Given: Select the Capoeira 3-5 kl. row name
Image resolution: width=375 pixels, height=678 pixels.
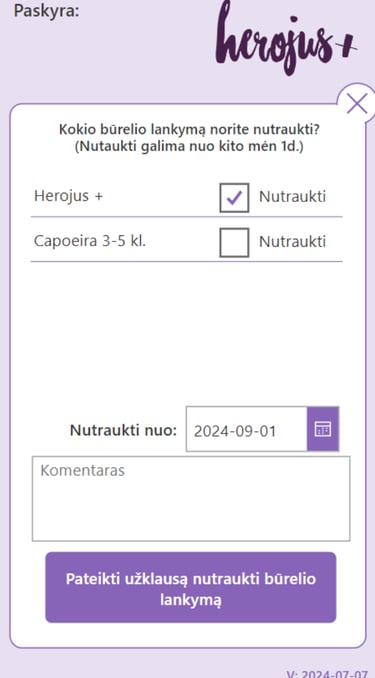Looking at the screenshot, I should 90,241.
